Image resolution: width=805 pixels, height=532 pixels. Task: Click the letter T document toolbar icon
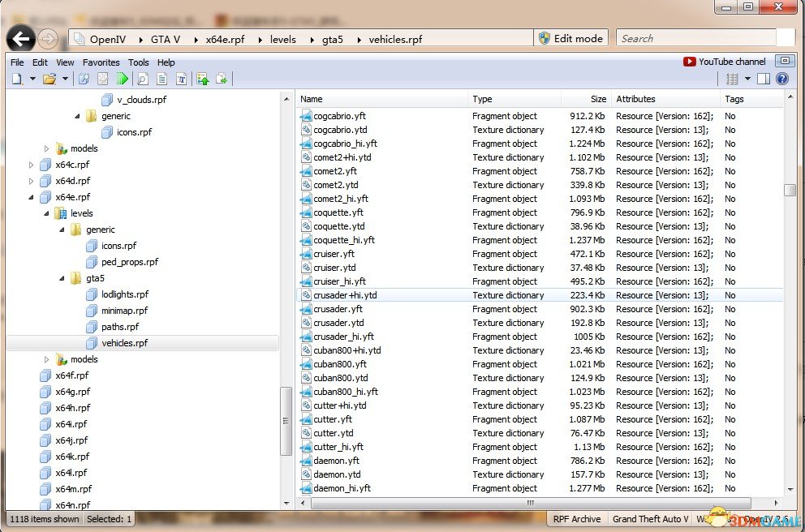click(181, 79)
